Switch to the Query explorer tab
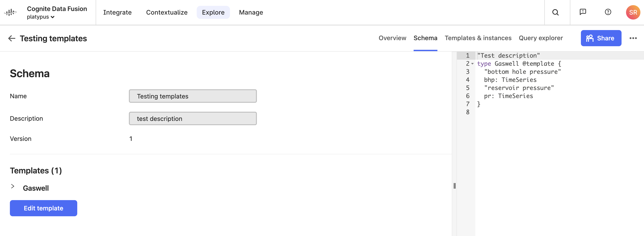644x236 pixels. pyautogui.click(x=540, y=38)
